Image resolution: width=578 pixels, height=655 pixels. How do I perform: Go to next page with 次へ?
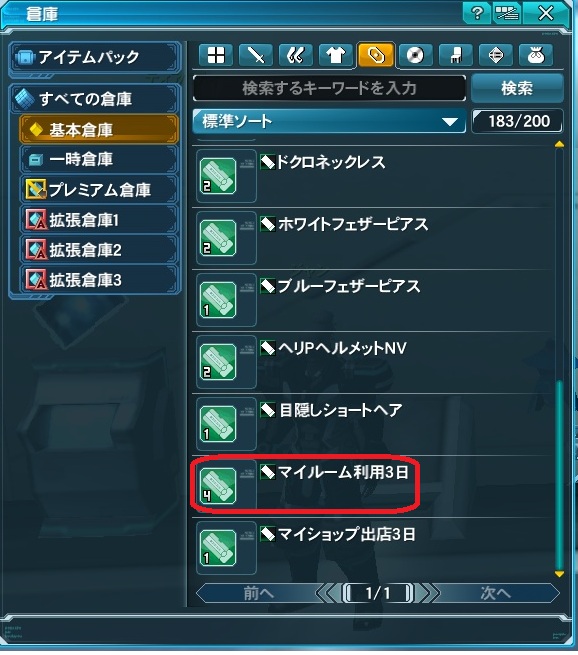tap(496, 593)
